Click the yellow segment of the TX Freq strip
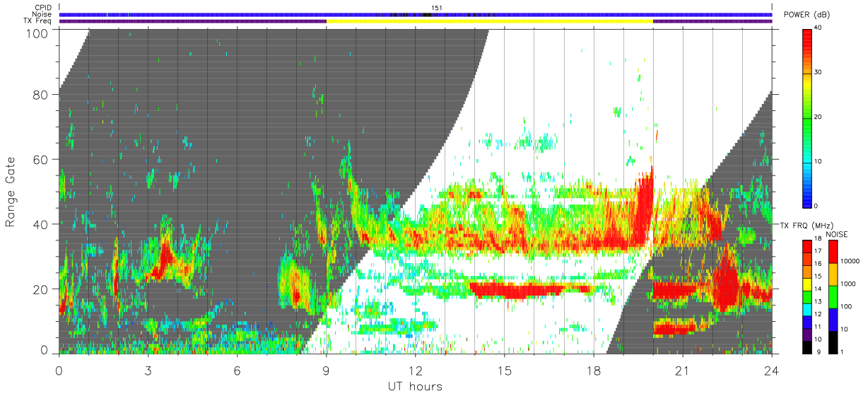The image size is (868, 401). click(x=489, y=21)
